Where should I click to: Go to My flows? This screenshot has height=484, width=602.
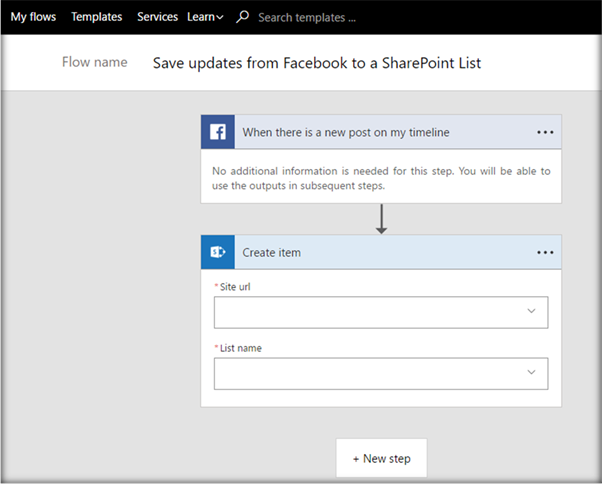point(33,17)
